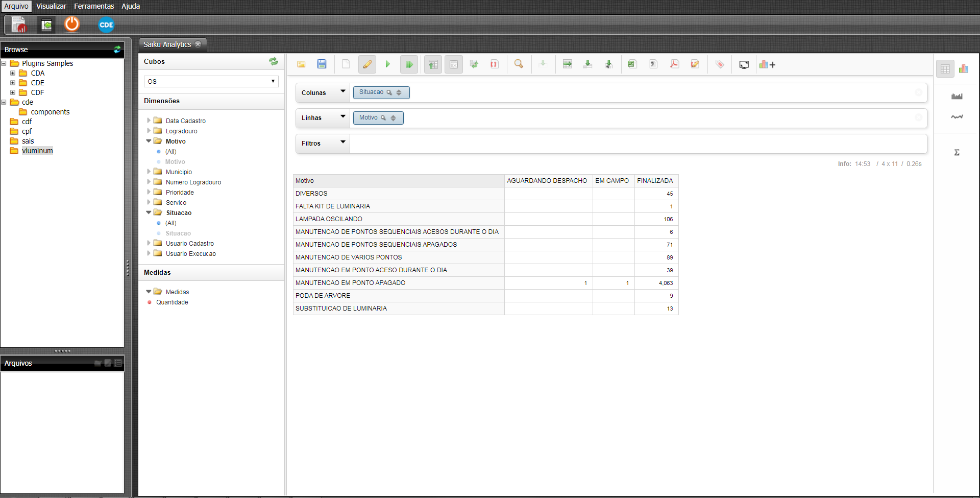Export the results to PDF

pos(674,64)
